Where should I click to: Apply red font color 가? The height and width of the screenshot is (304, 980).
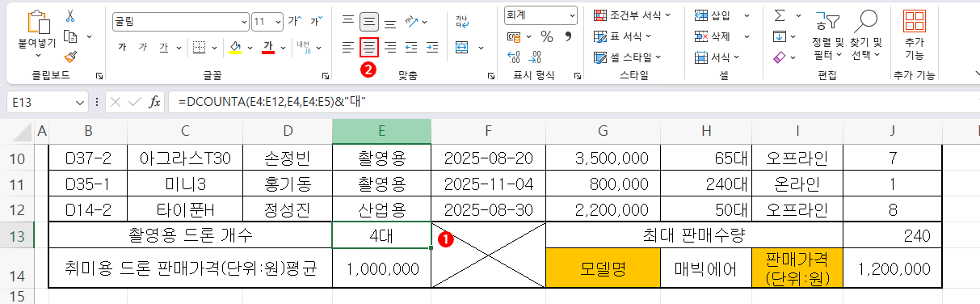[x=269, y=47]
